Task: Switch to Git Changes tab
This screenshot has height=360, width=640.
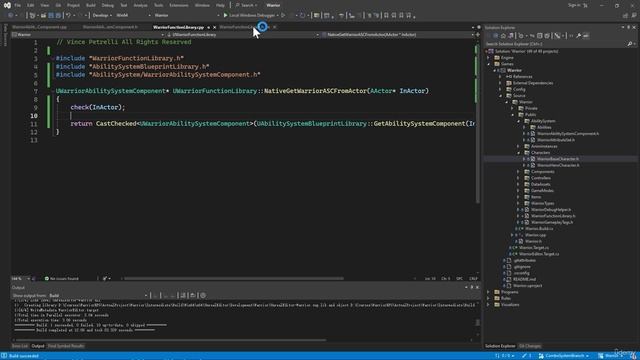Action: tap(529, 346)
